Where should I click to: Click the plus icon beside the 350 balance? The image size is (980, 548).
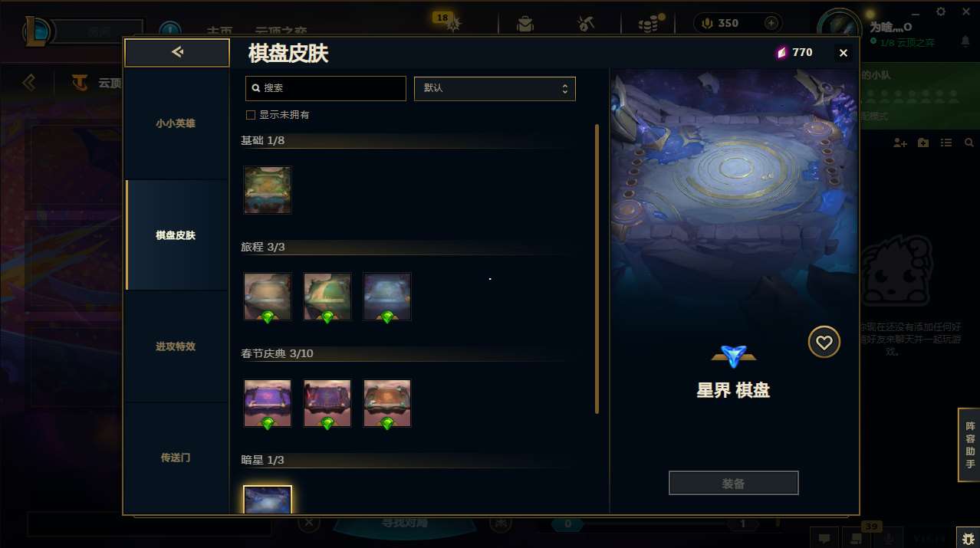tap(771, 23)
